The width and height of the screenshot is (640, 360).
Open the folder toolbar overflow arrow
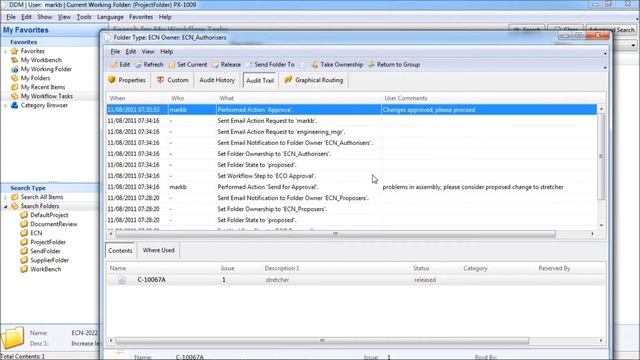click(x=604, y=67)
